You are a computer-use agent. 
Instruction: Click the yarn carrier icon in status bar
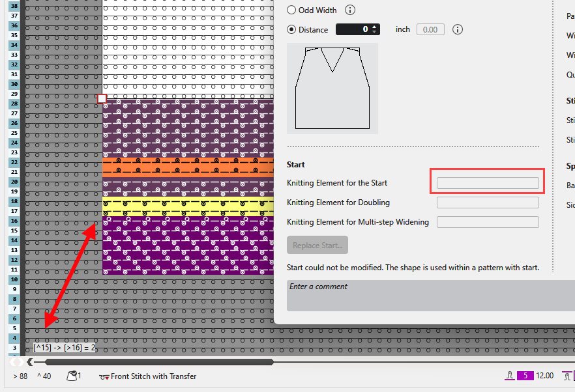click(72, 376)
